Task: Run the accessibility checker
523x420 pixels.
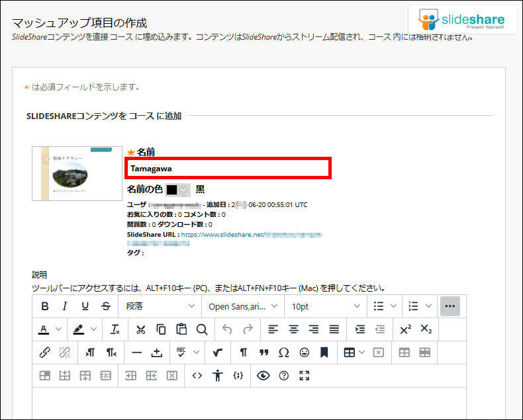Action: tap(217, 376)
